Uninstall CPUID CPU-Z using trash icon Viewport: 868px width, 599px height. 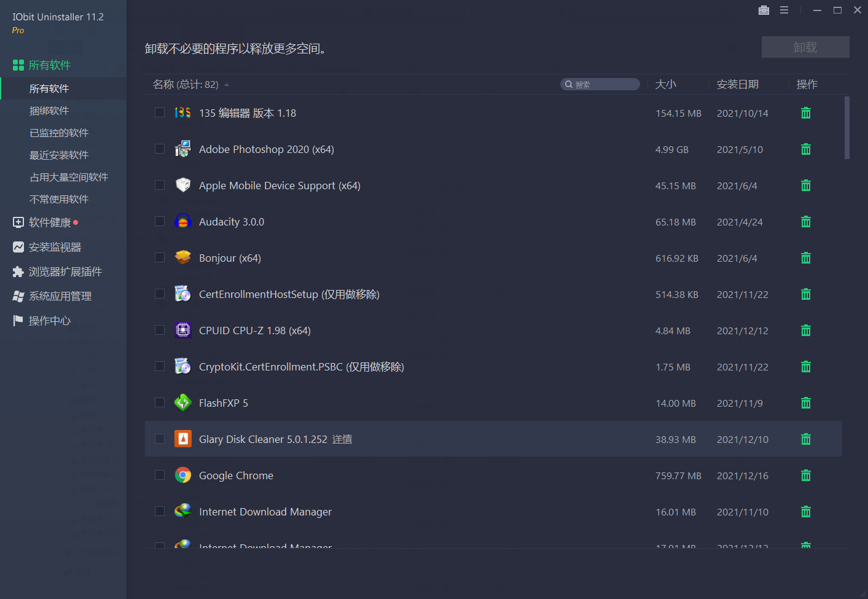(806, 331)
